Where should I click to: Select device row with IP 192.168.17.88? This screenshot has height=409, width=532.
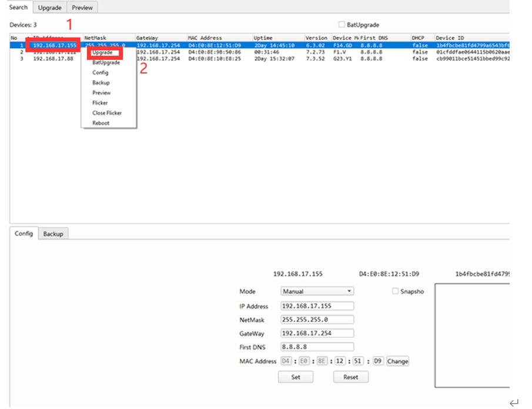coord(53,59)
